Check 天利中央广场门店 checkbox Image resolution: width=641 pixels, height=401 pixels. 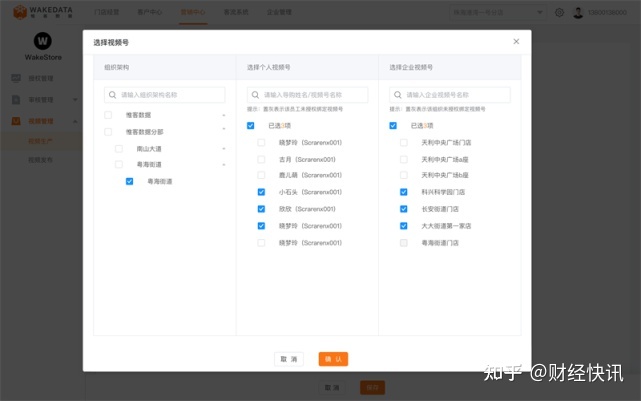click(x=403, y=142)
